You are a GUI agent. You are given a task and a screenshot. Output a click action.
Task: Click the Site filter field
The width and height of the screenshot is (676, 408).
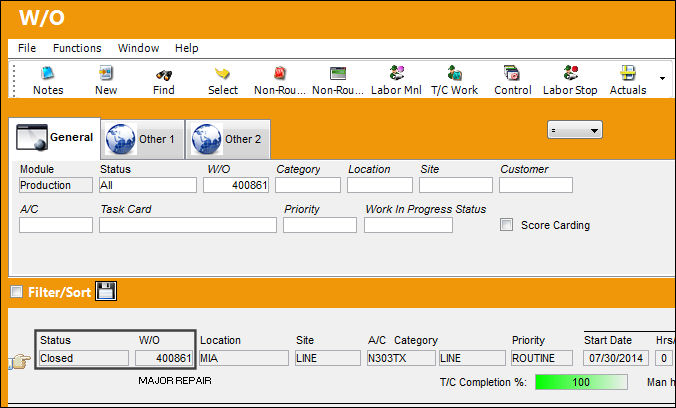point(456,185)
